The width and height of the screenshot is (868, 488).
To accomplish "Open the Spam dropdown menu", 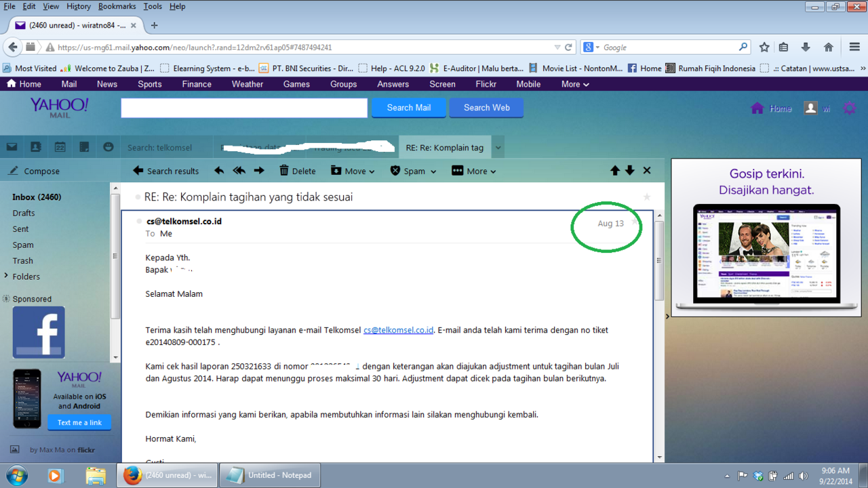I will pos(413,171).
